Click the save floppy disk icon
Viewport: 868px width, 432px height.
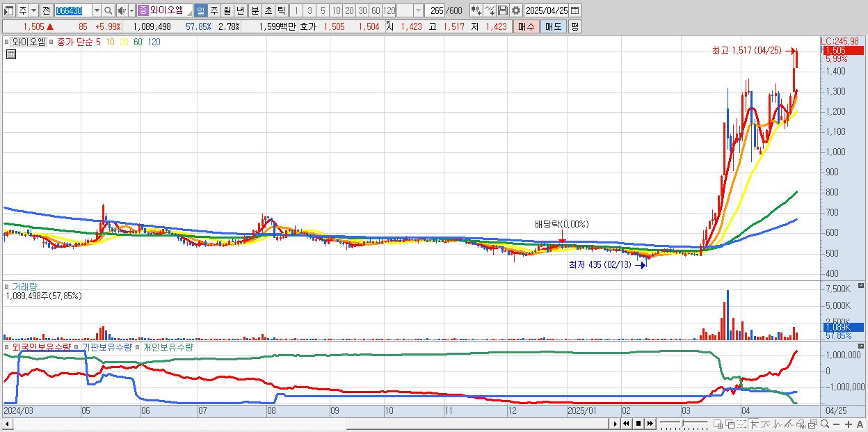pos(503,10)
